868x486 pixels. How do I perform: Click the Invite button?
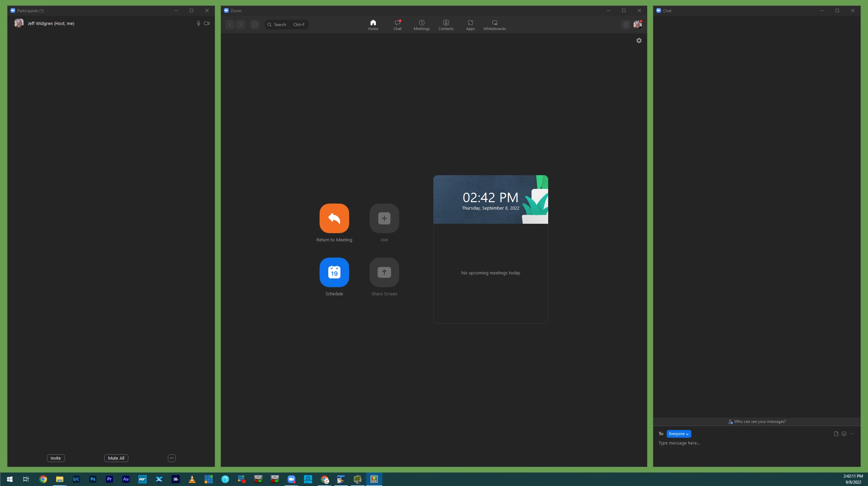[x=56, y=458]
